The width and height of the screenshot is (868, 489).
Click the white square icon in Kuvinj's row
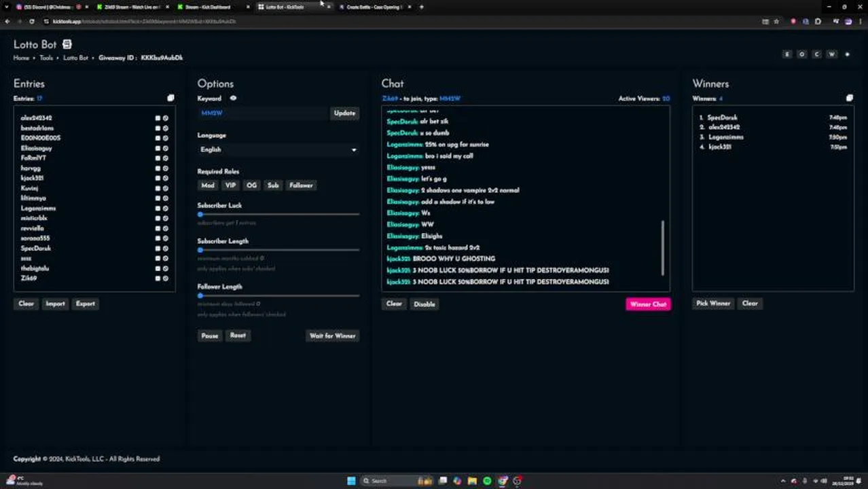tap(158, 188)
